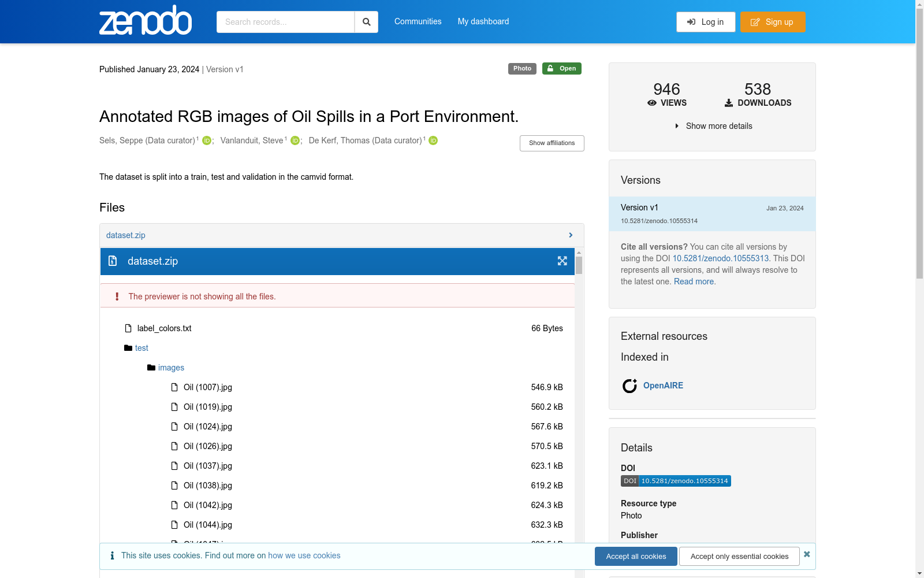Click the Open access badge

562,69
